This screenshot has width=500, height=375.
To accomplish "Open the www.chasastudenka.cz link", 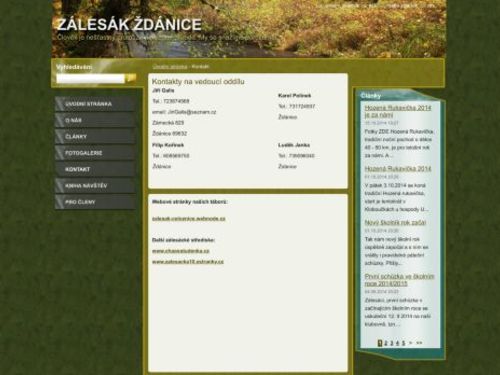I will [x=181, y=251].
